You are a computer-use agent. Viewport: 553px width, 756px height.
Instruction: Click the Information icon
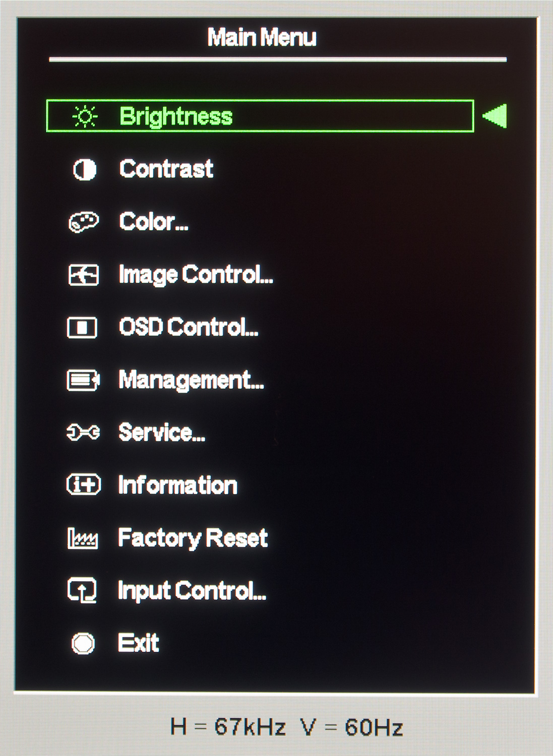(x=84, y=485)
